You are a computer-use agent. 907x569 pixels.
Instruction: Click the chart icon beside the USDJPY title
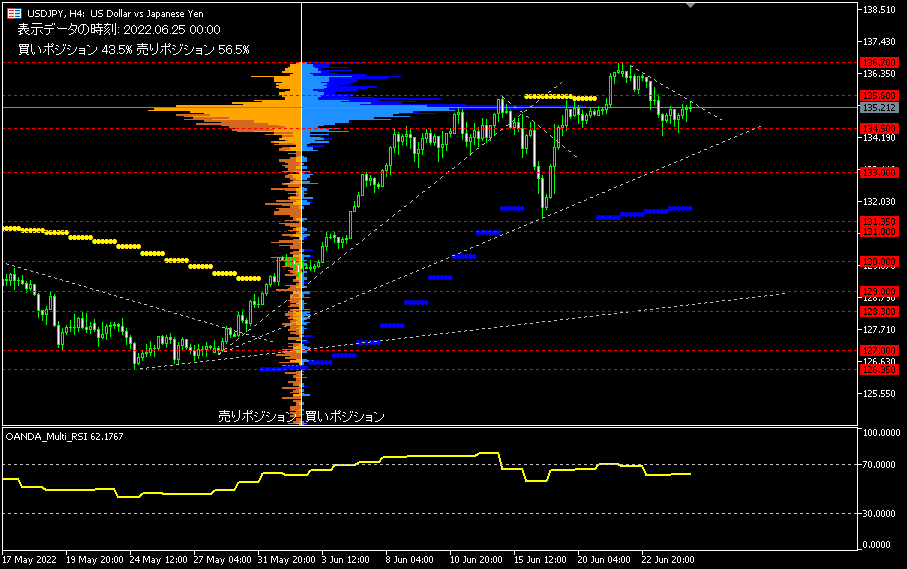[14, 13]
